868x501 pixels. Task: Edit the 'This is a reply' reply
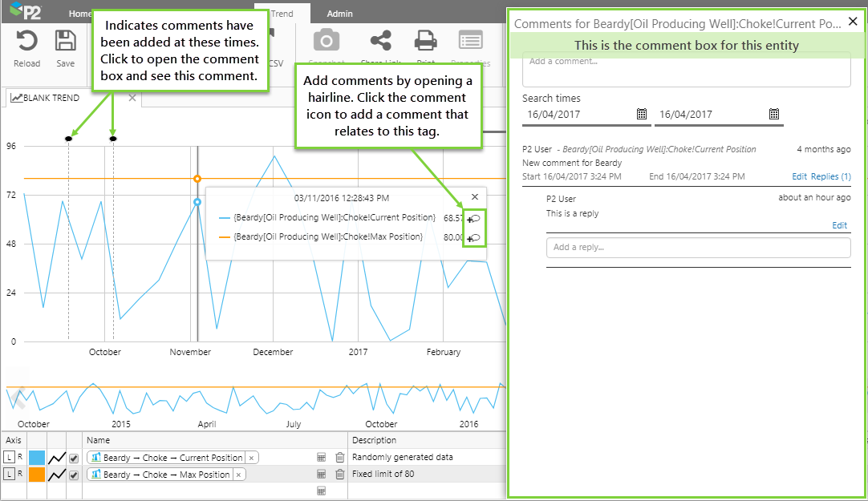[839, 225]
